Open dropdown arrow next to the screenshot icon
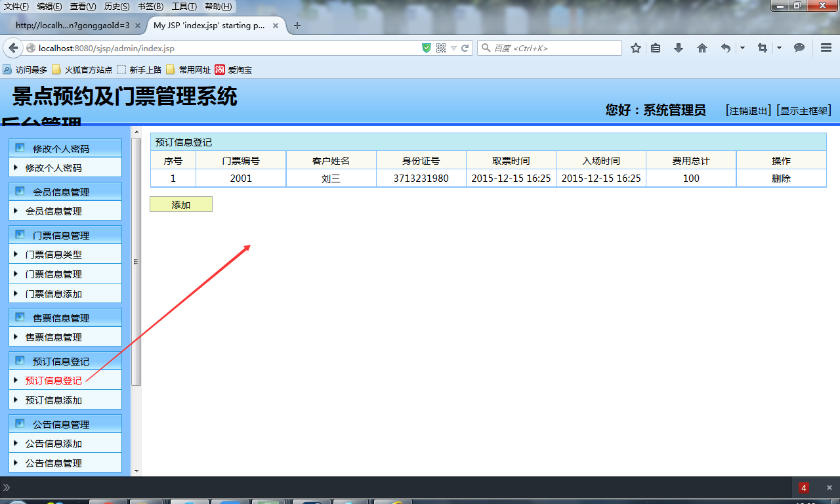 (x=779, y=48)
